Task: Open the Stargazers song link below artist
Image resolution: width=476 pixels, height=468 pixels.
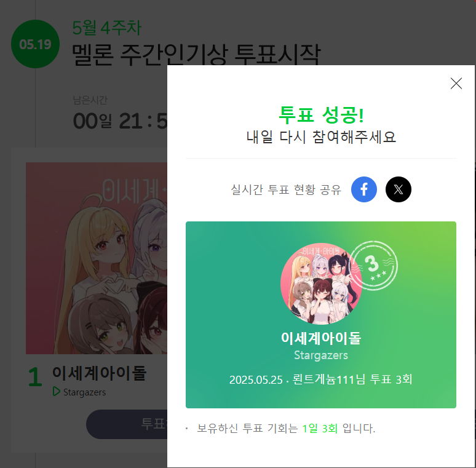Action: pos(84,392)
